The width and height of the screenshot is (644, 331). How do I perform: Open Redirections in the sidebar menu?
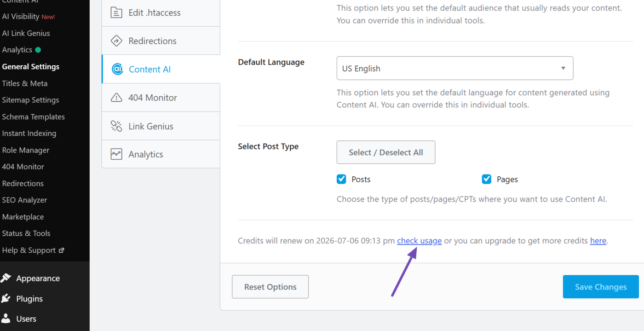(23, 183)
